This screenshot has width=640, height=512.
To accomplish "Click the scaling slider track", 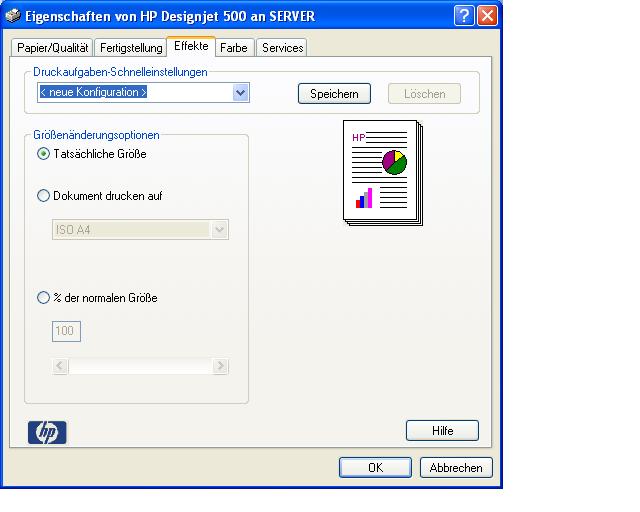I will [140, 366].
